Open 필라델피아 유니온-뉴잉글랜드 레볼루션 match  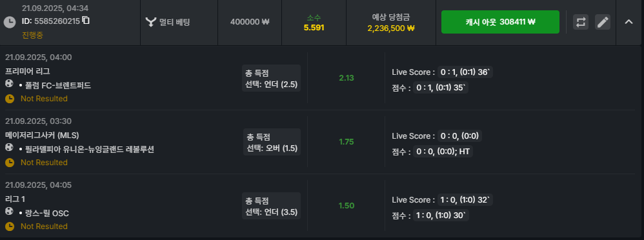tap(86, 150)
